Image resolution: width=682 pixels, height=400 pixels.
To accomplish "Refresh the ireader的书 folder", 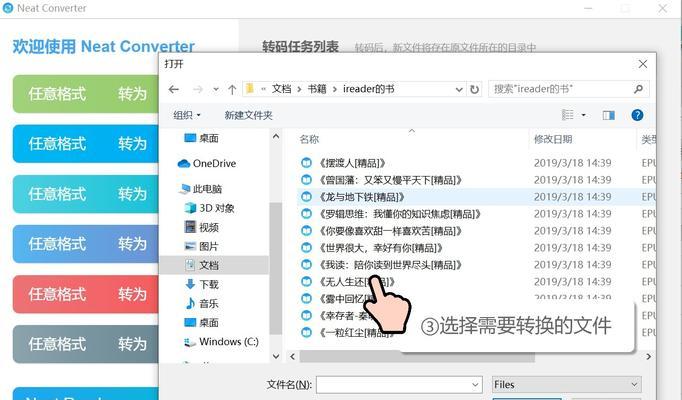I will [475, 90].
